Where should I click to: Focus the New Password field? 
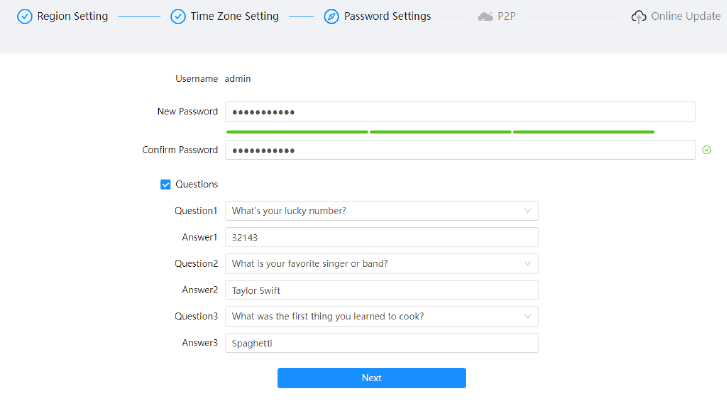click(x=460, y=112)
